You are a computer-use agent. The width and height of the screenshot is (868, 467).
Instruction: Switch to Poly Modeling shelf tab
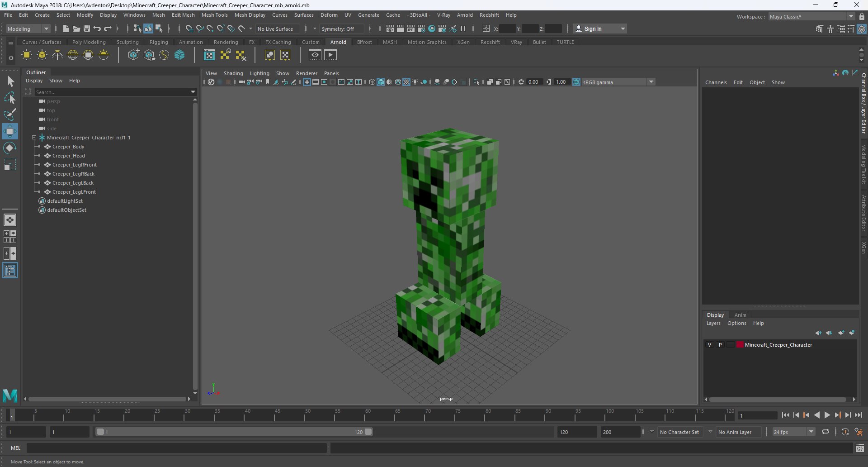pyautogui.click(x=89, y=42)
